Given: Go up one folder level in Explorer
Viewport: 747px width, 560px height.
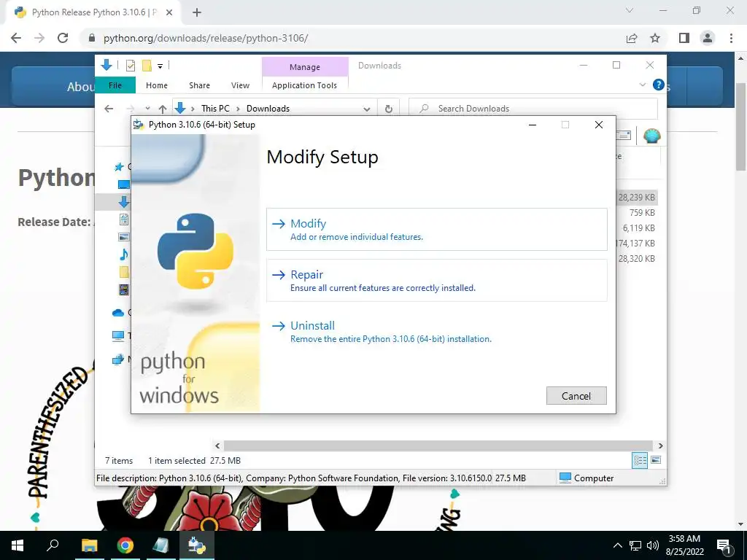Looking at the screenshot, I should (163, 109).
